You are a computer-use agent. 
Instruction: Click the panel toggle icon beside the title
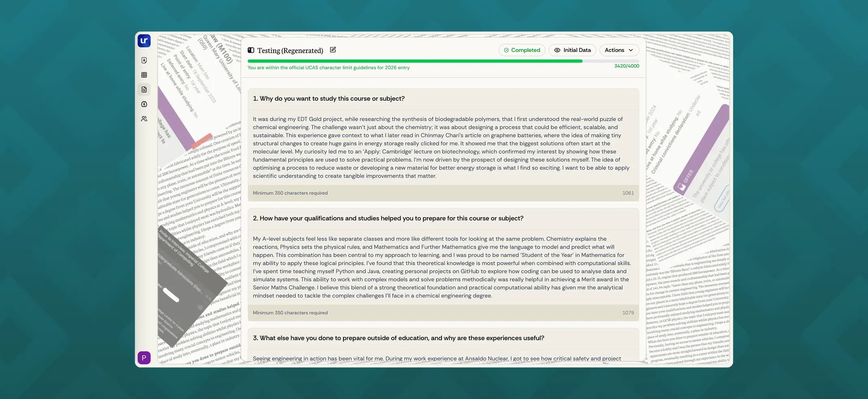[x=251, y=50]
